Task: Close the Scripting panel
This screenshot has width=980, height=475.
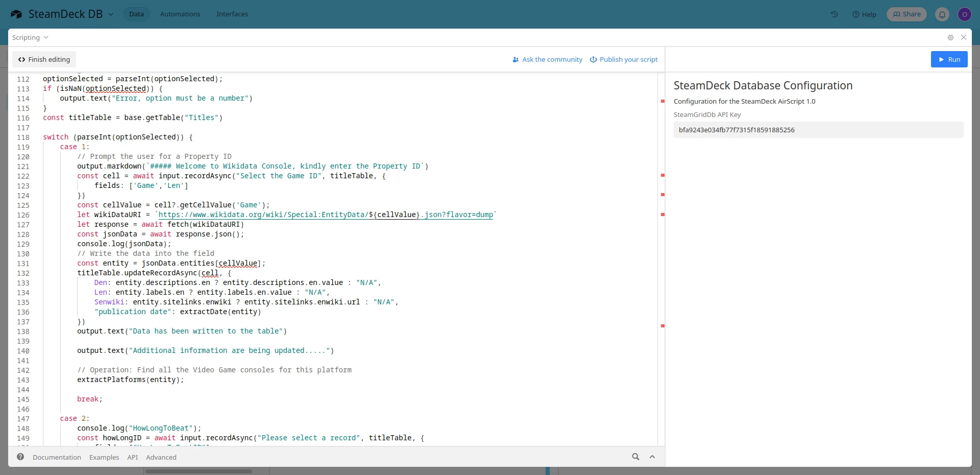Action: tap(964, 37)
